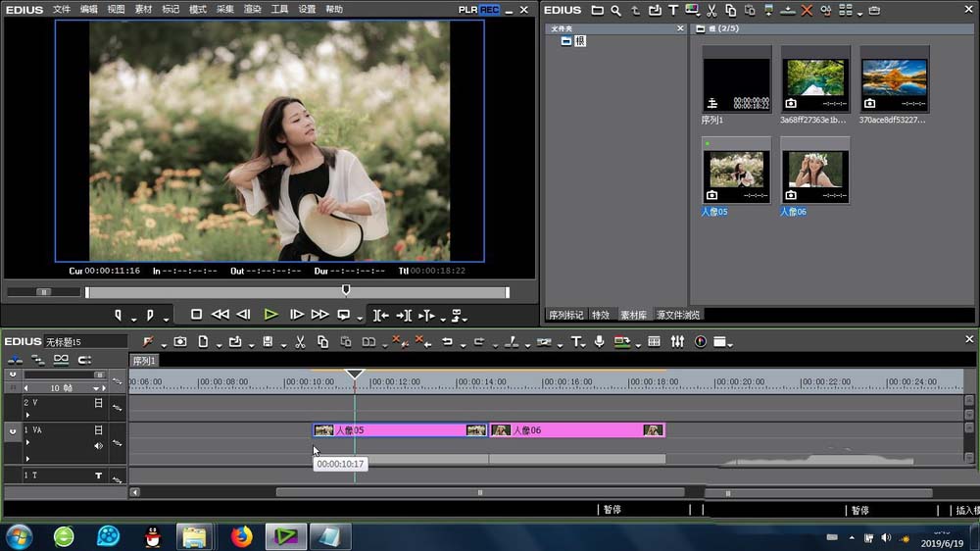
Task: Click the save project disk icon
Action: pos(268,341)
